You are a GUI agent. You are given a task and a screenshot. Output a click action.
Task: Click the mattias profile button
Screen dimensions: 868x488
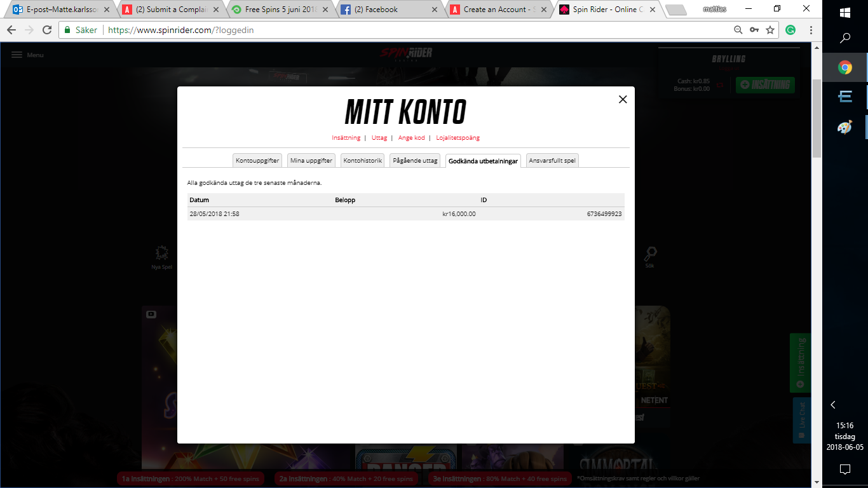[714, 9]
